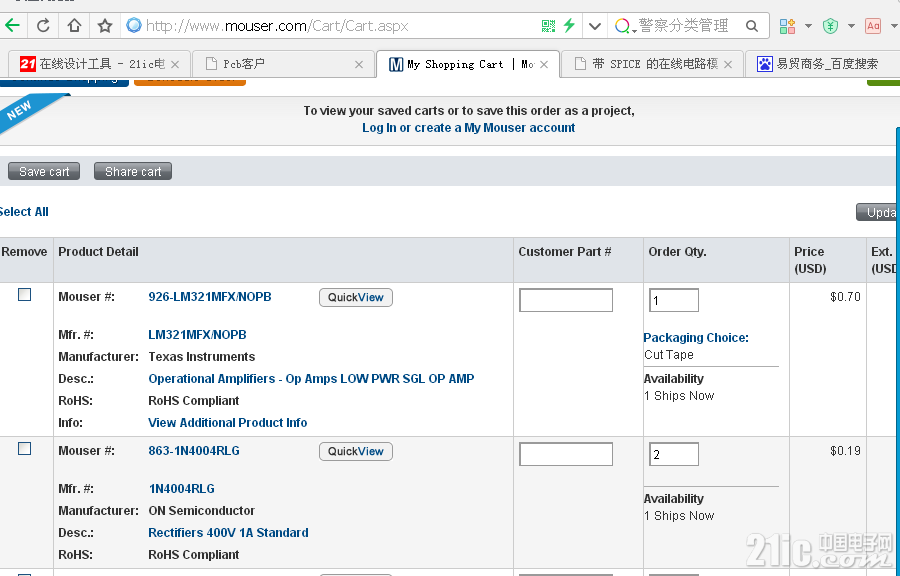Click the QR code icon in address bar
Viewport: 900px width, 576px height.
(548, 26)
